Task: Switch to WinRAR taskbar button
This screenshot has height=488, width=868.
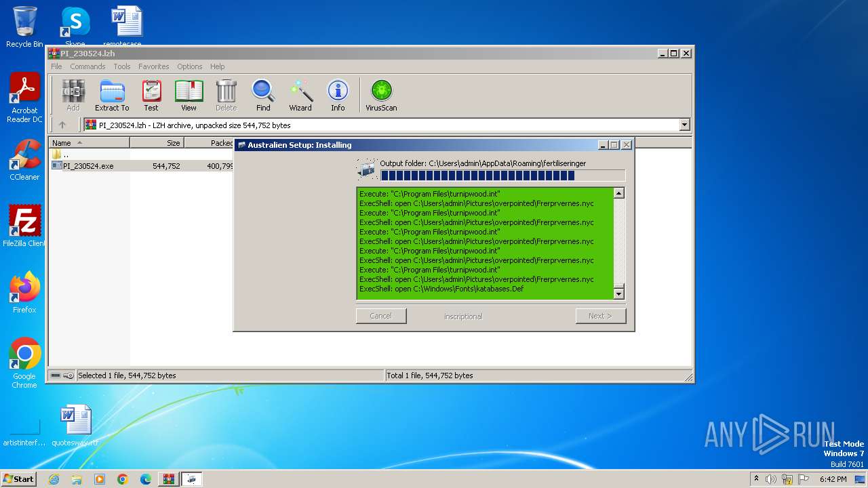Action: [168, 479]
